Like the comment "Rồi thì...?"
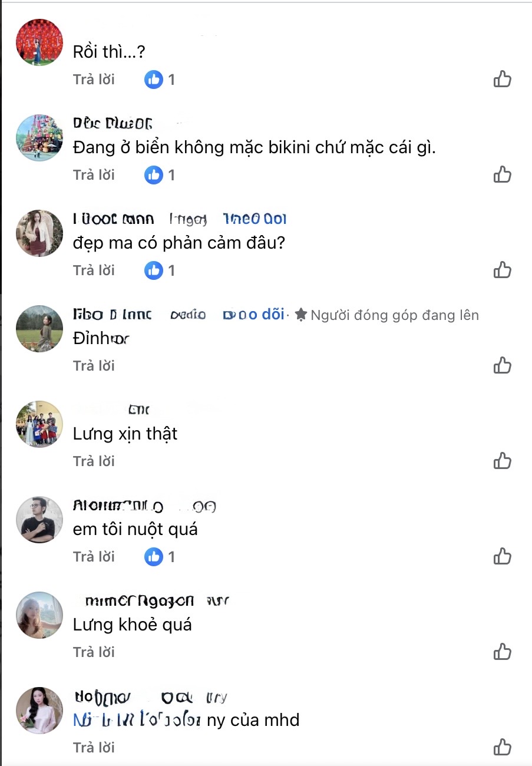532x766 pixels. [x=503, y=78]
